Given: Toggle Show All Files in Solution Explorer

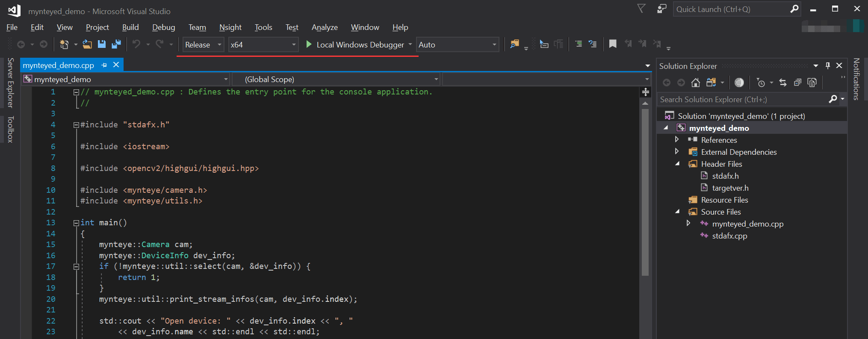Looking at the screenshot, I should [812, 83].
